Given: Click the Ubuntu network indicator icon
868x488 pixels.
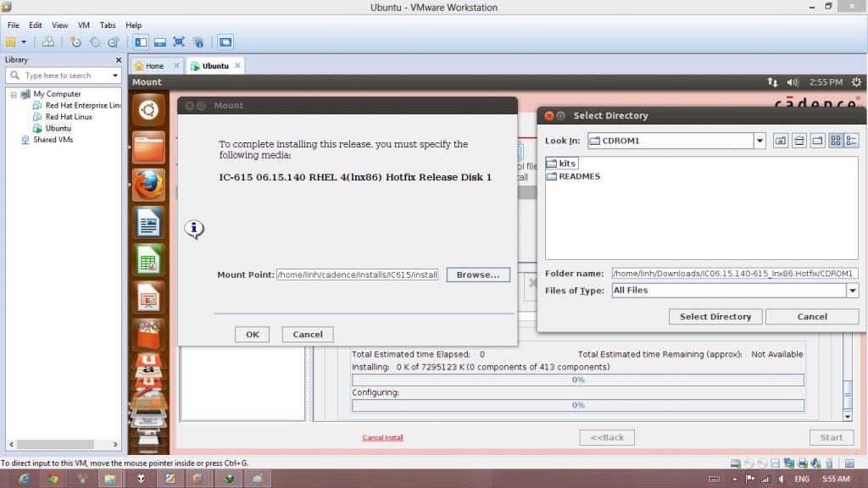Looking at the screenshot, I should coord(772,82).
